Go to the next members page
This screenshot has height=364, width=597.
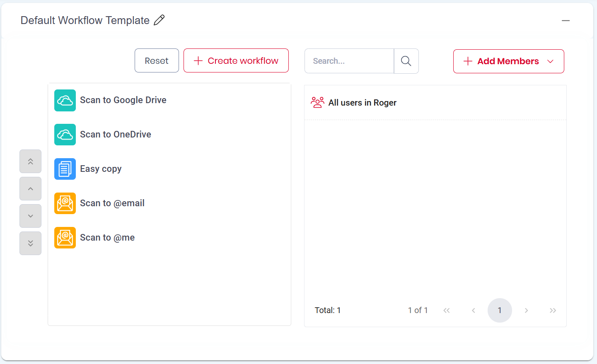click(526, 310)
